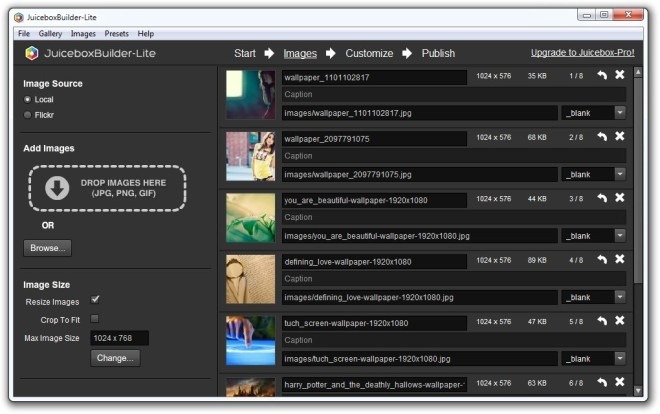660x414 pixels.
Task: Edit title field wallpaper_1101102817
Action: pyautogui.click(x=374, y=77)
